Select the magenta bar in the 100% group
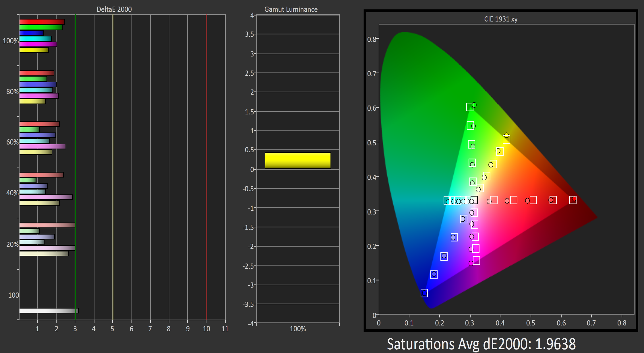This screenshot has height=353, width=644. (x=38, y=44)
